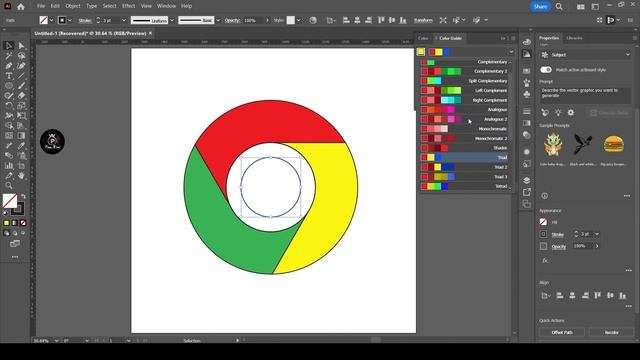
Task: Select the Ellipse shape tool
Action: click(9, 86)
